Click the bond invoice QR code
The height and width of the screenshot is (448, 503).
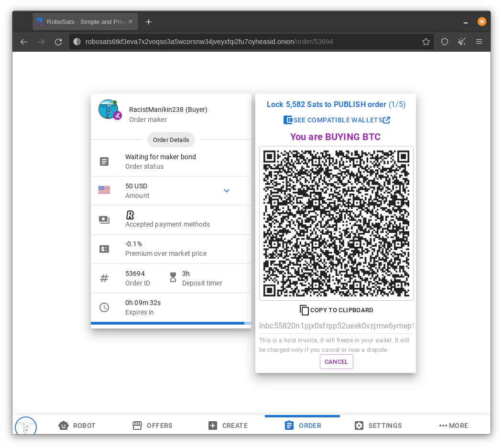(336, 223)
